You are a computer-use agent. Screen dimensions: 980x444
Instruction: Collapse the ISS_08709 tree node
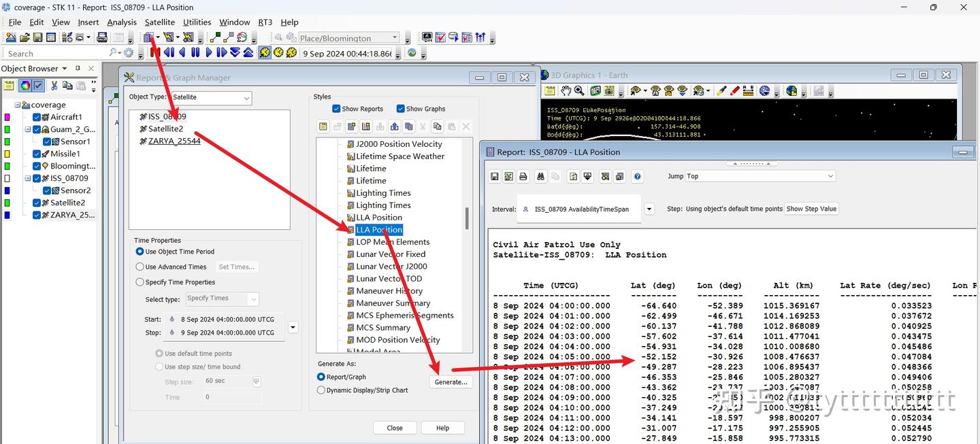click(x=28, y=178)
